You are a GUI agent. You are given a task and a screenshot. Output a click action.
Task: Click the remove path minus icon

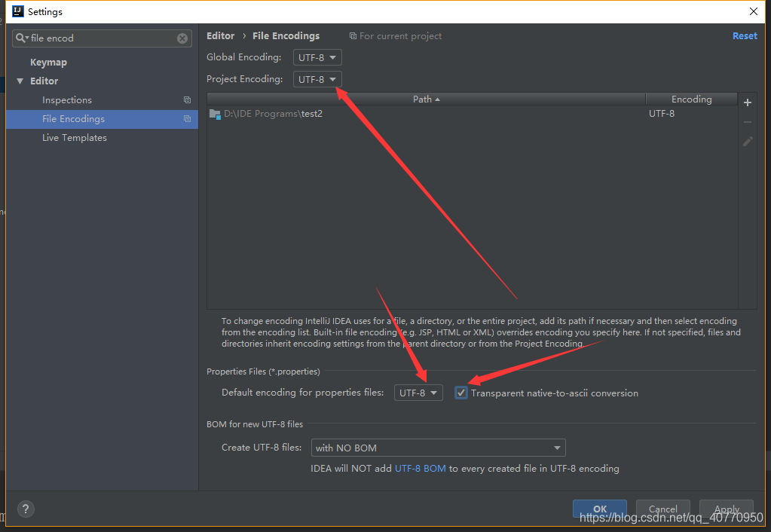click(748, 122)
